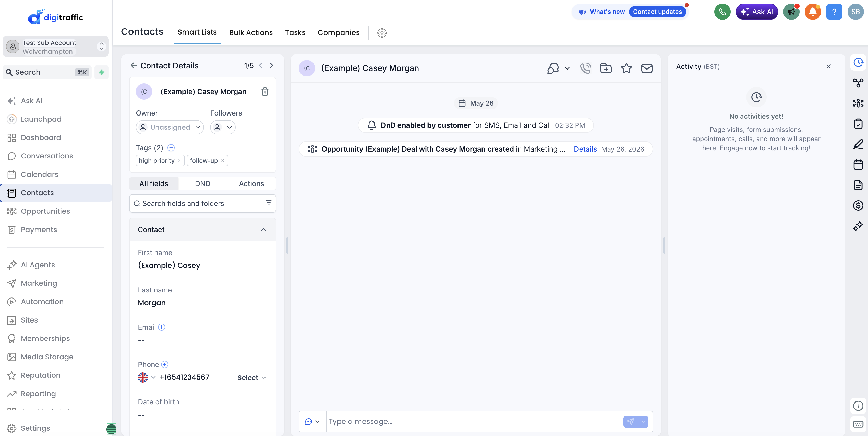The width and height of the screenshot is (868, 436).
Task: Call contact using phone call icon
Action: 585,68
